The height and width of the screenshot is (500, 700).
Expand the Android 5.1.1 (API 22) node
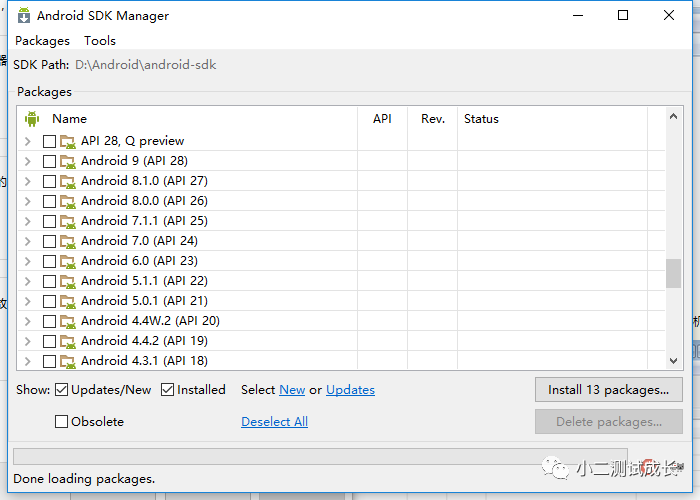[x=28, y=282]
